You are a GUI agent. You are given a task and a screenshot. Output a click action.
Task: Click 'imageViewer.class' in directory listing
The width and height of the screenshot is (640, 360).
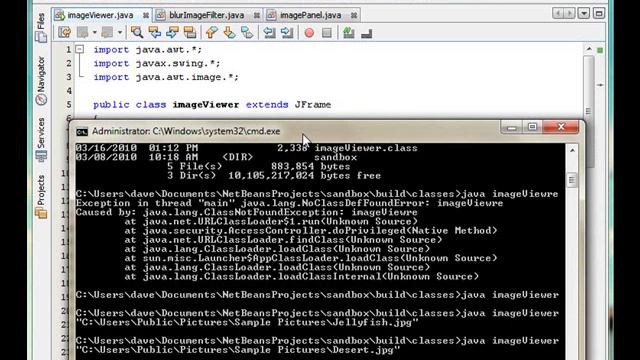(366, 148)
